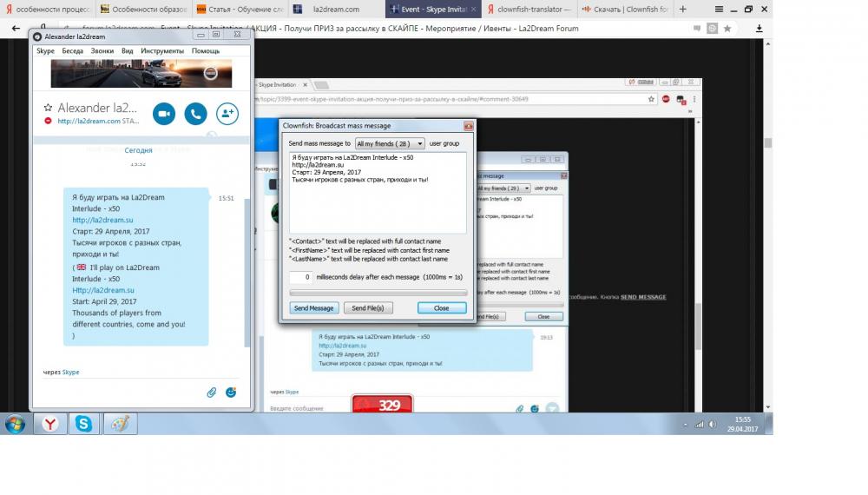Start a voice call in Skype
The height and width of the screenshot is (495, 868).
coord(195,114)
